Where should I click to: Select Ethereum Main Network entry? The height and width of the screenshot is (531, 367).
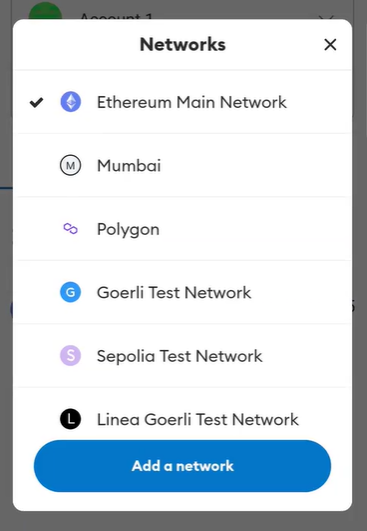[x=182, y=102]
